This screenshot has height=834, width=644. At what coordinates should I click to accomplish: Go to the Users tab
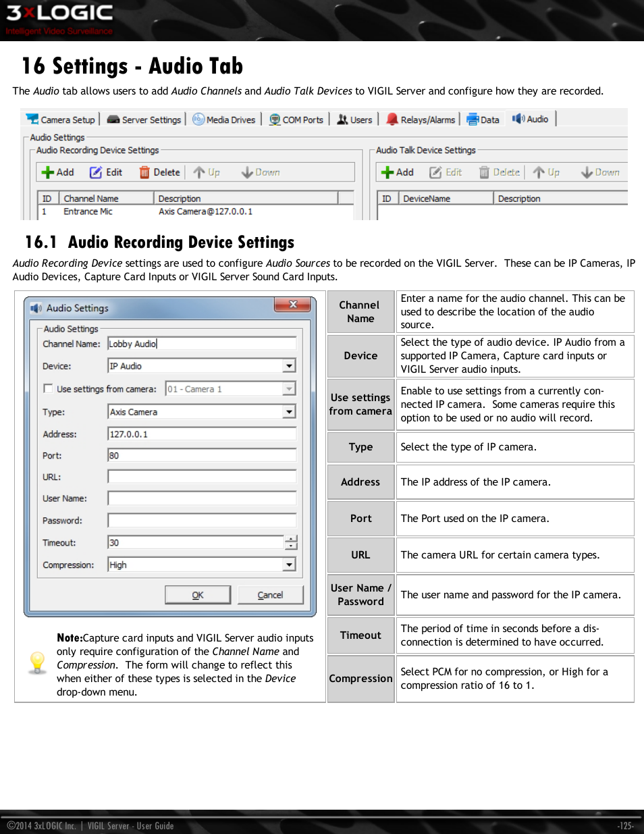[355, 120]
